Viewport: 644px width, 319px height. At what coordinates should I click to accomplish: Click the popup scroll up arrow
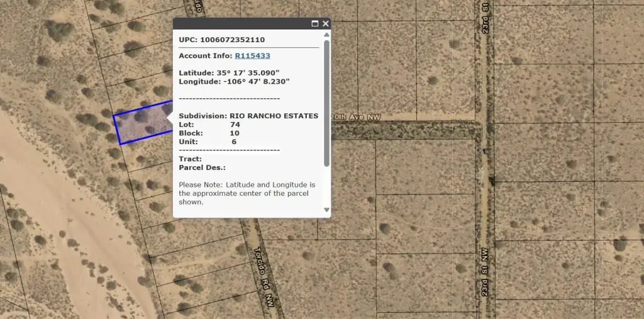point(326,35)
